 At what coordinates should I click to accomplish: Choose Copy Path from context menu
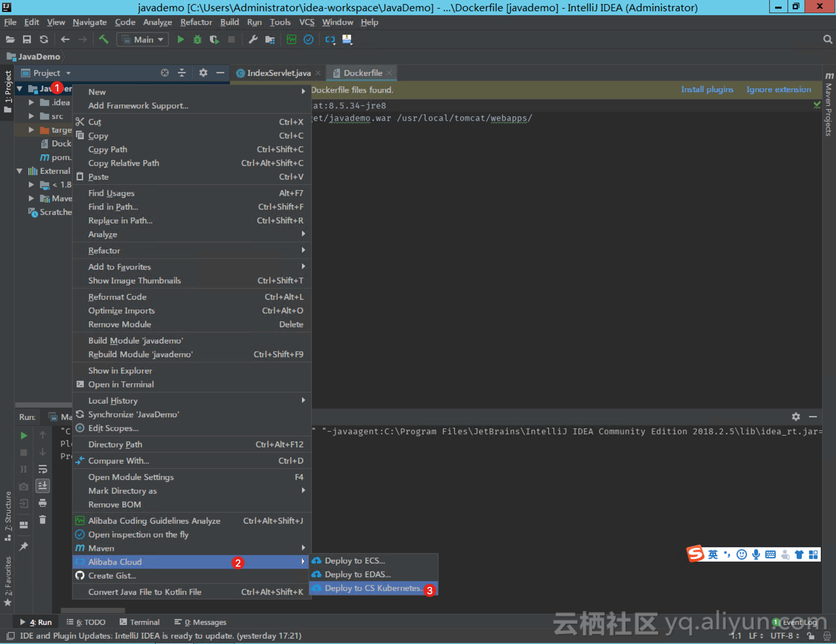192,150
